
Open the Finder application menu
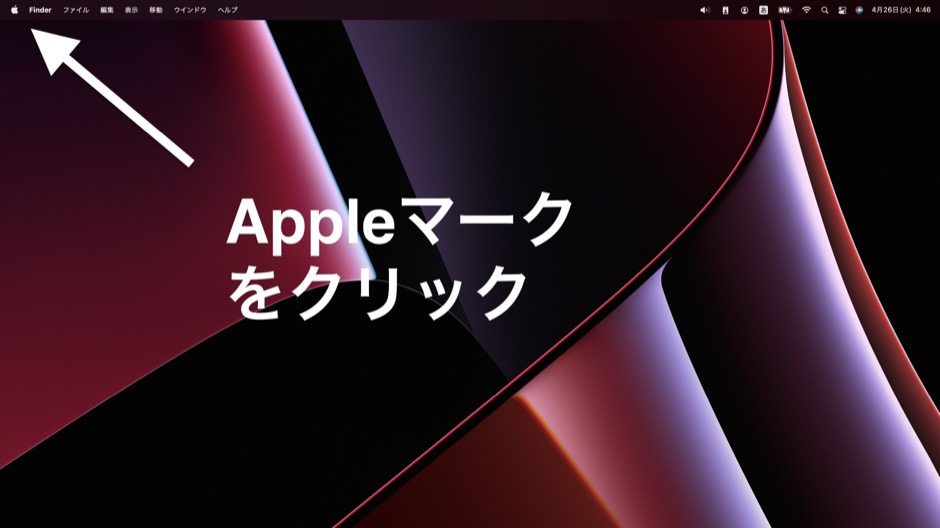40,10
